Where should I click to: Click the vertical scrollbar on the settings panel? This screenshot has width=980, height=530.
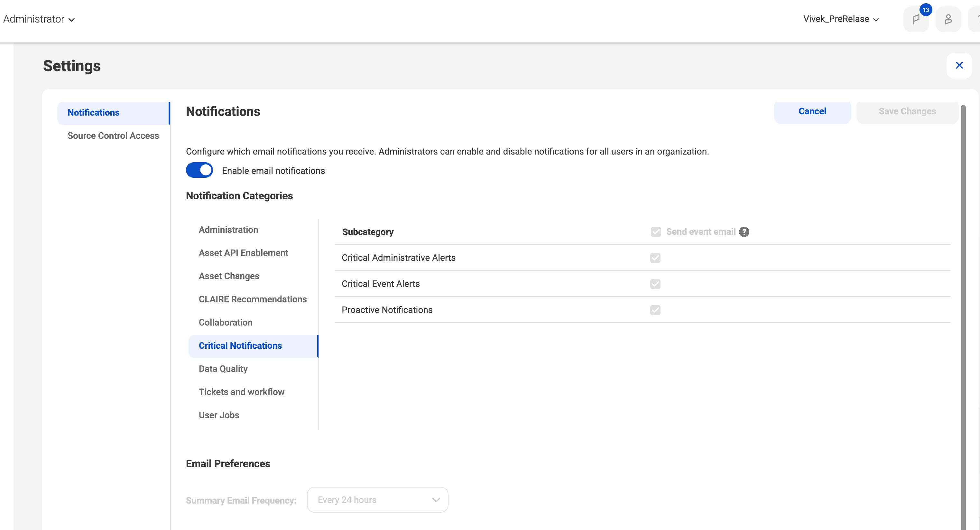(x=963, y=317)
